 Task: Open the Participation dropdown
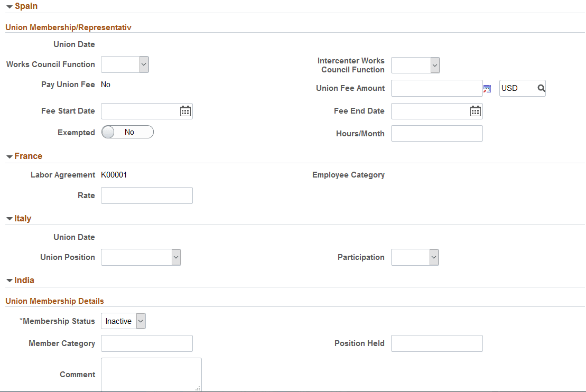415,257
